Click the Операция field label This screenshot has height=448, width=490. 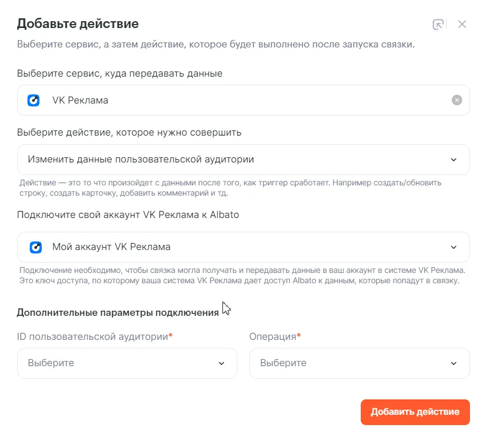point(273,336)
